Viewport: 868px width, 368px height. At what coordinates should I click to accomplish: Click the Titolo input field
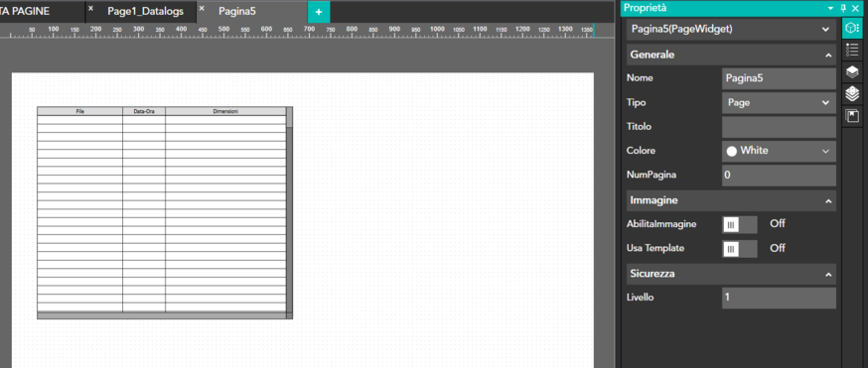point(779,127)
